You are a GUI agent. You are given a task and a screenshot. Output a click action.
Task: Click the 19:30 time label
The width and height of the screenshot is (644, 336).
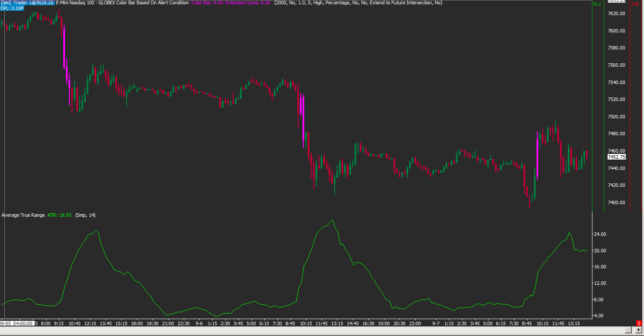pos(153,323)
